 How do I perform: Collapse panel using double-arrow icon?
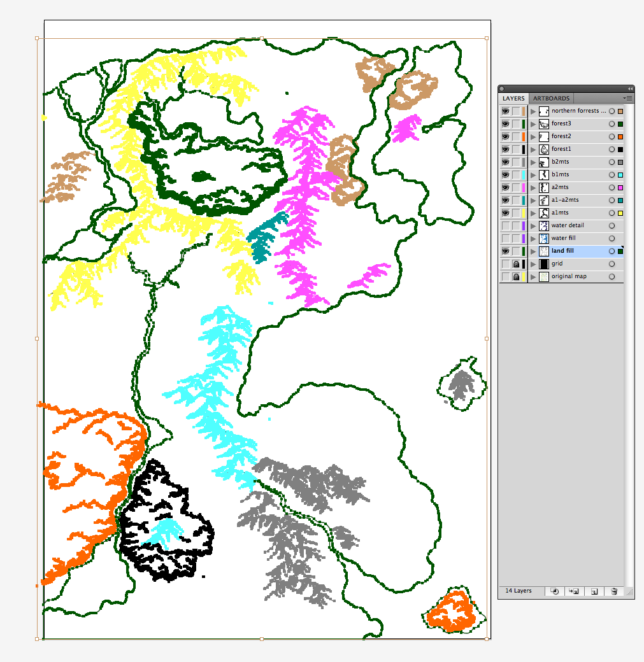coord(630,88)
